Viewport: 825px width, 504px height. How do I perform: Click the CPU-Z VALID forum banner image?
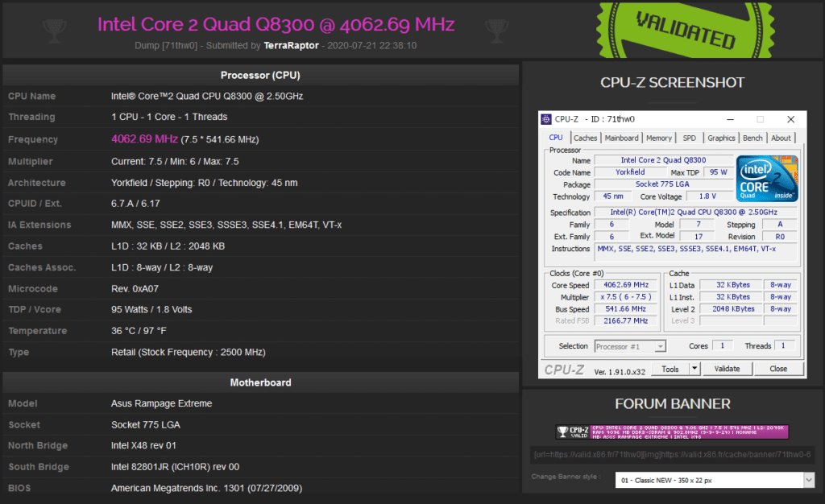tap(672, 432)
